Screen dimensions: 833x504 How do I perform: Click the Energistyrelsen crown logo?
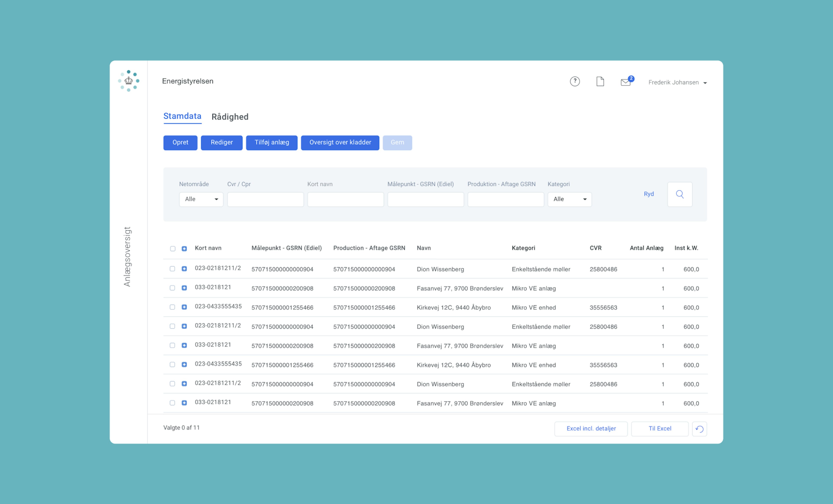pos(128,81)
